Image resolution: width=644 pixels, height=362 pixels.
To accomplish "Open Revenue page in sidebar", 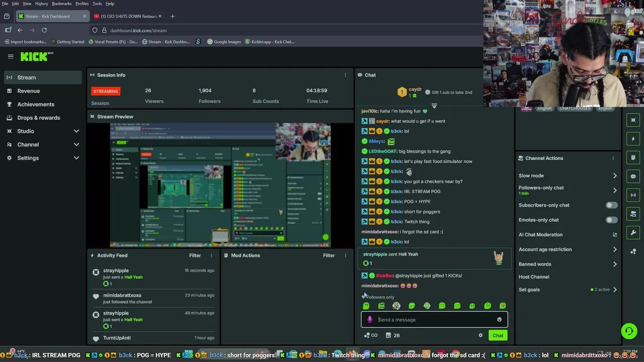I will 43,91.
